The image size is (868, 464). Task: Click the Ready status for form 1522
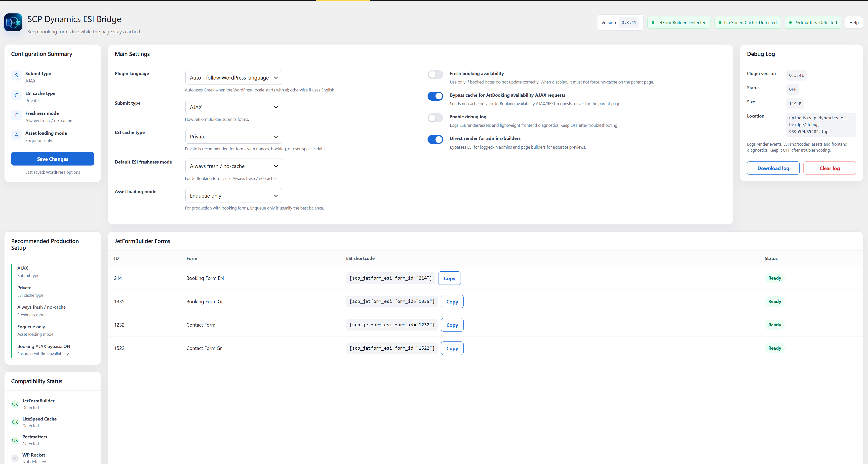(x=774, y=348)
